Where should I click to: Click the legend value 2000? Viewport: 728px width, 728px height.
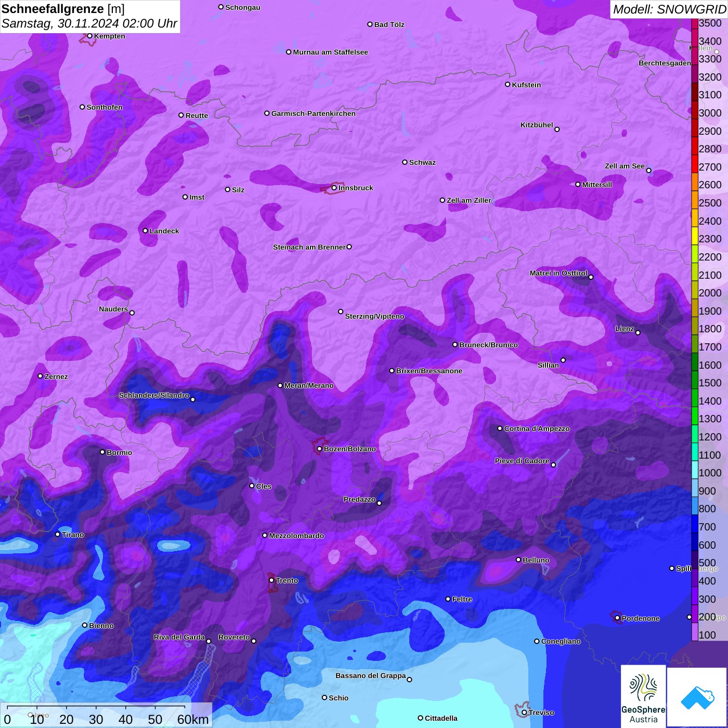pos(710,293)
